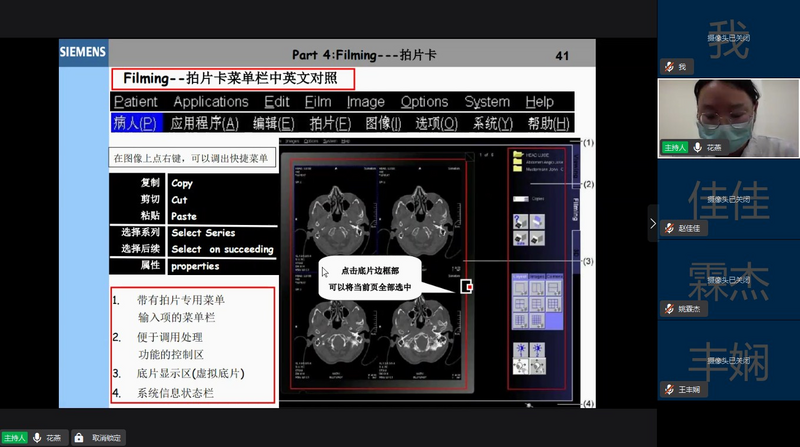Click the red film border selection marker
The image size is (800, 447).
(x=466, y=287)
